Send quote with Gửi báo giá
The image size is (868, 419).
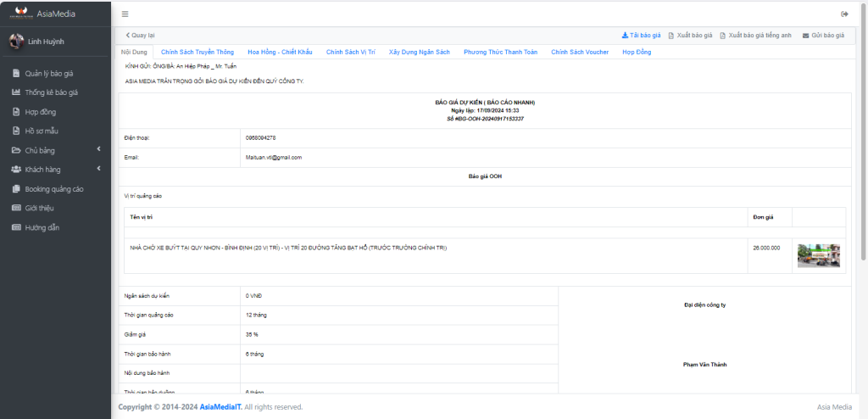(x=823, y=36)
